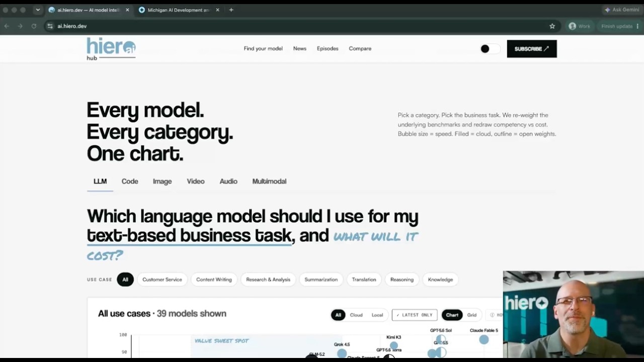The height and width of the screenshot is (362, 644).
Task: Close the Michigan AI Development tab
Action: (x=217, y=10)
